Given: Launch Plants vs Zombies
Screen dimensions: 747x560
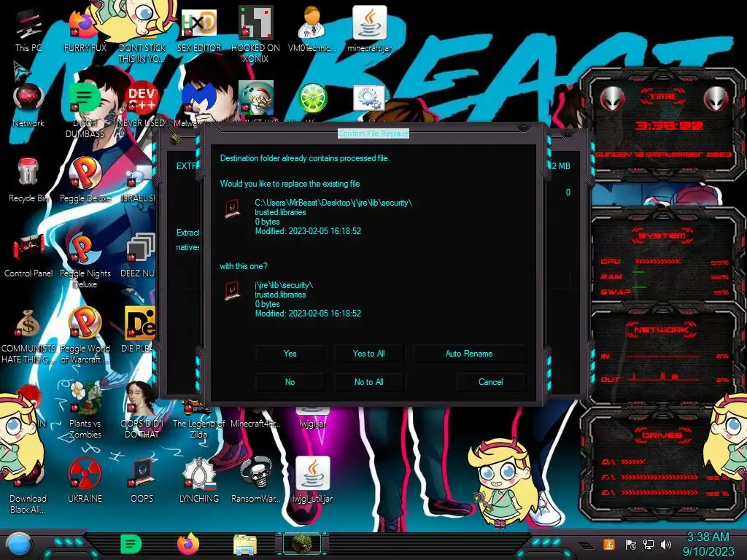Looking at the screenshot, I should tap(85, 410).
